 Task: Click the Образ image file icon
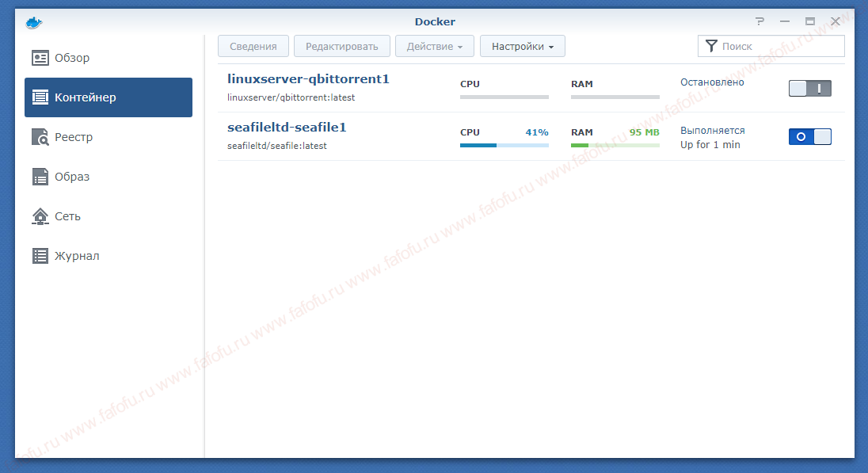pos(40,177)
